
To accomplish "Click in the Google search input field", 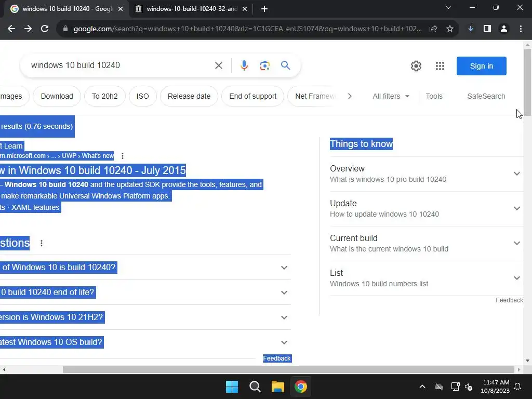I will (119, 65).
